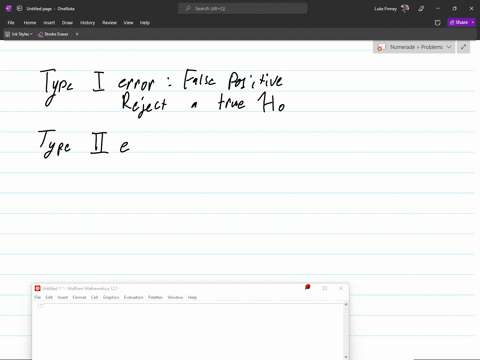Open Mathematica Evaluation menu

coord(133,297)
